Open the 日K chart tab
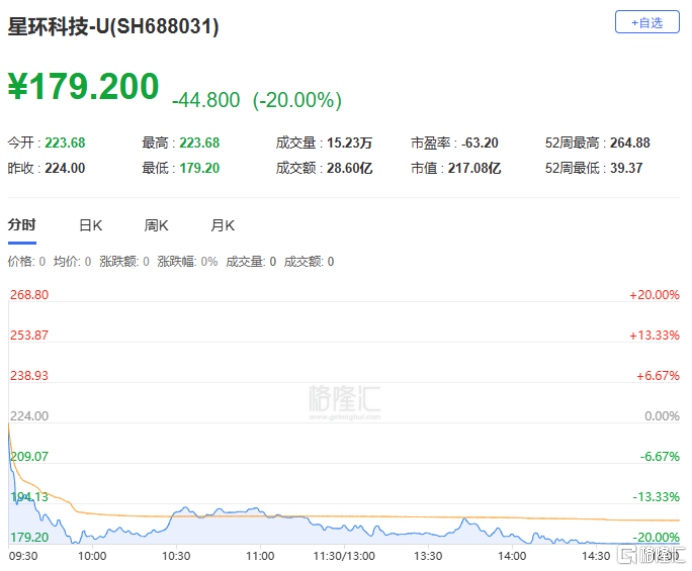This screenshot has height=571, width=692. [90, 225]
